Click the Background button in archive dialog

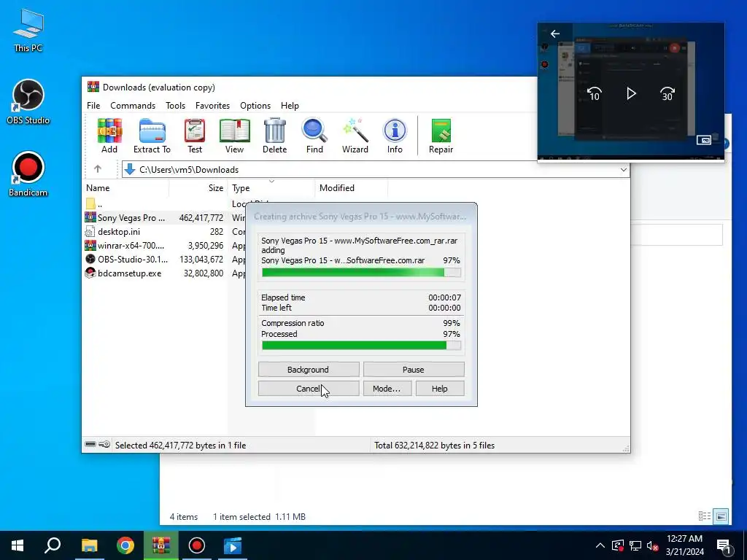tap(309, 370)
